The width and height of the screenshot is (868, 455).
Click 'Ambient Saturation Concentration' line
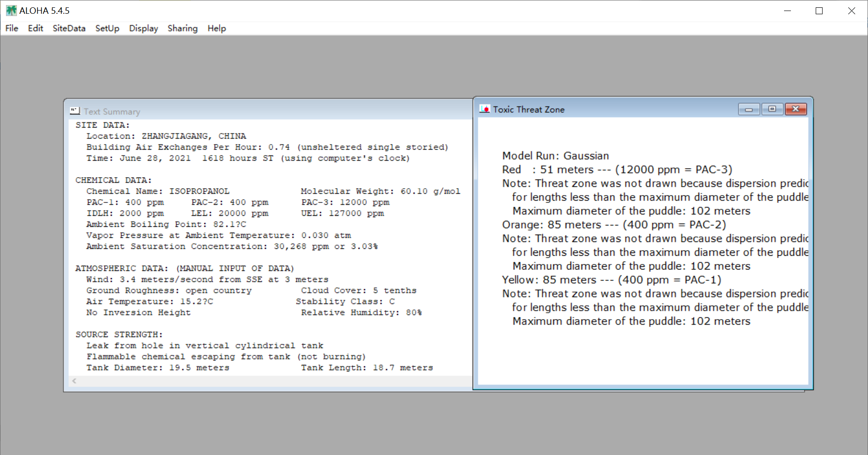232,246
